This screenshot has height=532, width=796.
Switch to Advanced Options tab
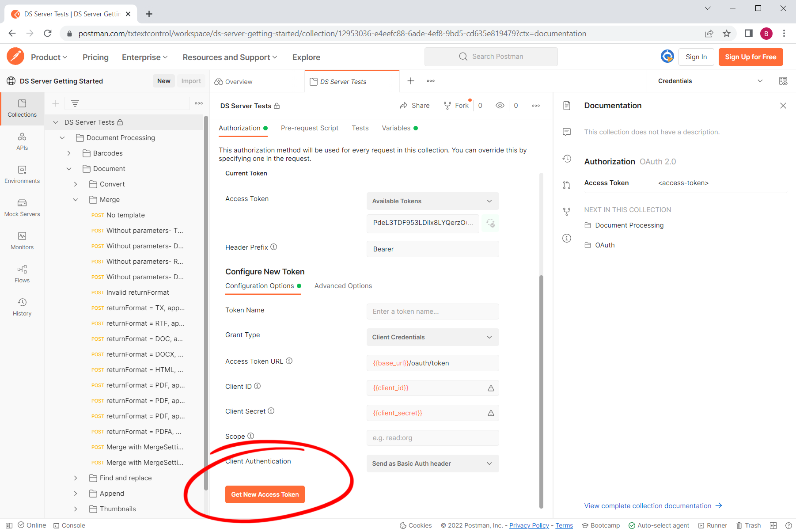pos(343,286)
